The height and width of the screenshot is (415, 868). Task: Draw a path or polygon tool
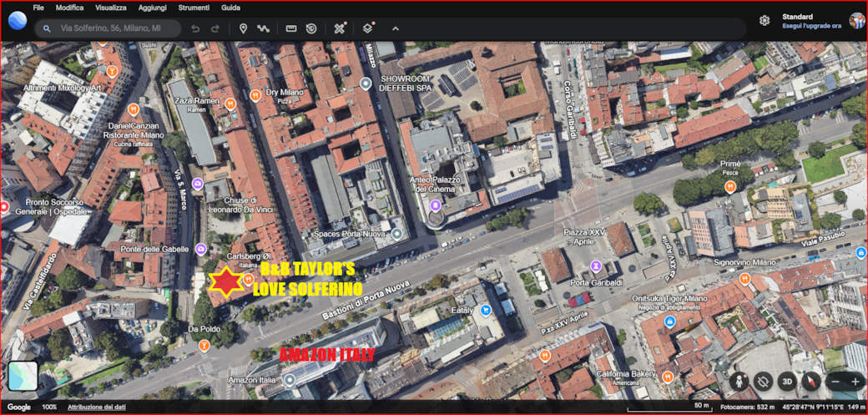click(263, 29)
